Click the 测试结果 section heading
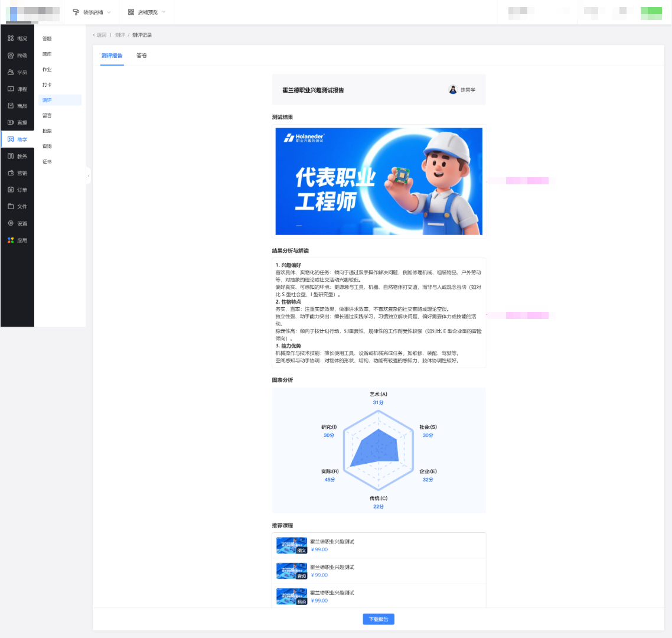The height and width of the screenshot is (638, 672). [x=282, y=117]
